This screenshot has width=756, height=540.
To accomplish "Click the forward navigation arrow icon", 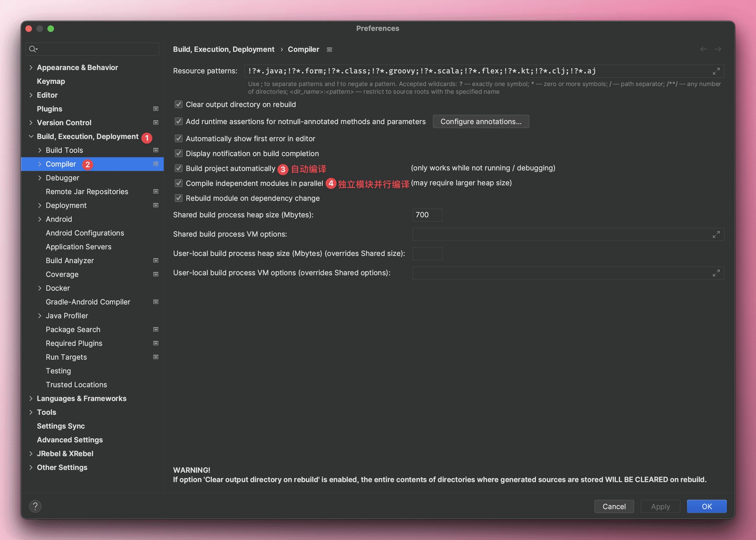I will pos(718,49).
